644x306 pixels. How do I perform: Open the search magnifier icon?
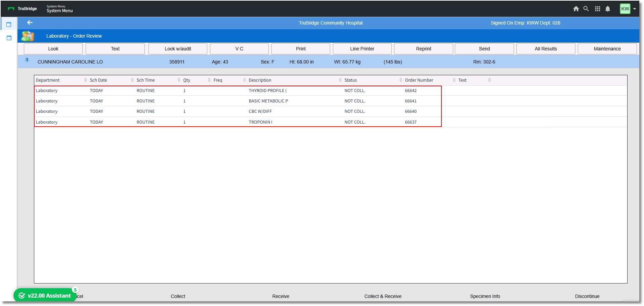point(586,9)
